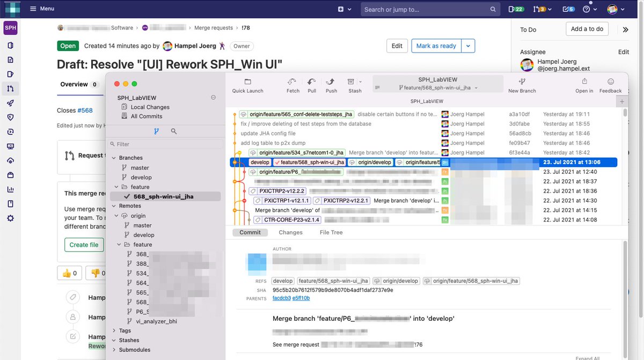Add a new repository tab with plus
Viewport: 644px width, 360px height.
point(622,101)
